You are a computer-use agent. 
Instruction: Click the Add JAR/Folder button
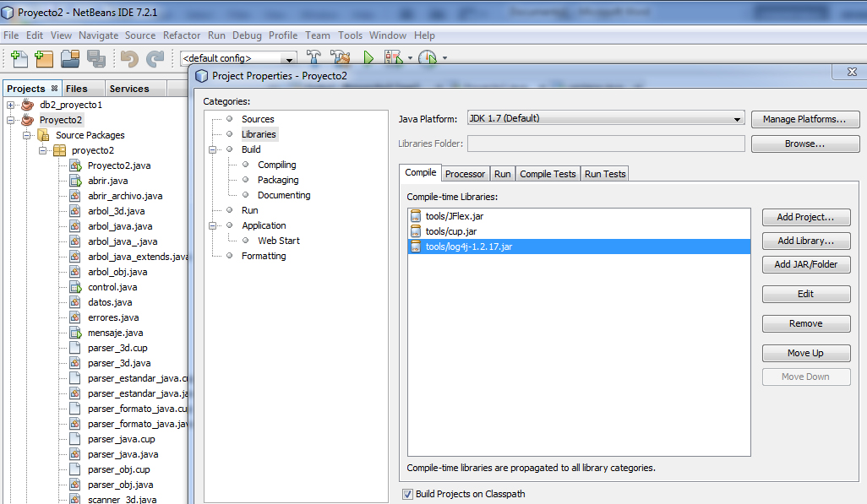(806, 264)
